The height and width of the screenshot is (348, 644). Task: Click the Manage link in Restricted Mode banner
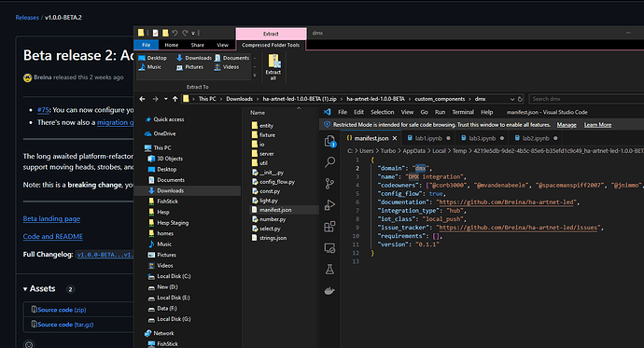coord(567,125)
